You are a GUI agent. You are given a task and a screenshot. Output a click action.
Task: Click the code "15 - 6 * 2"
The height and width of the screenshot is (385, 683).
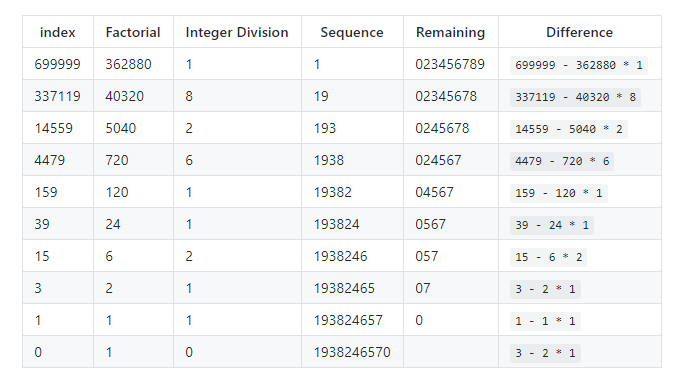[548, 257]
